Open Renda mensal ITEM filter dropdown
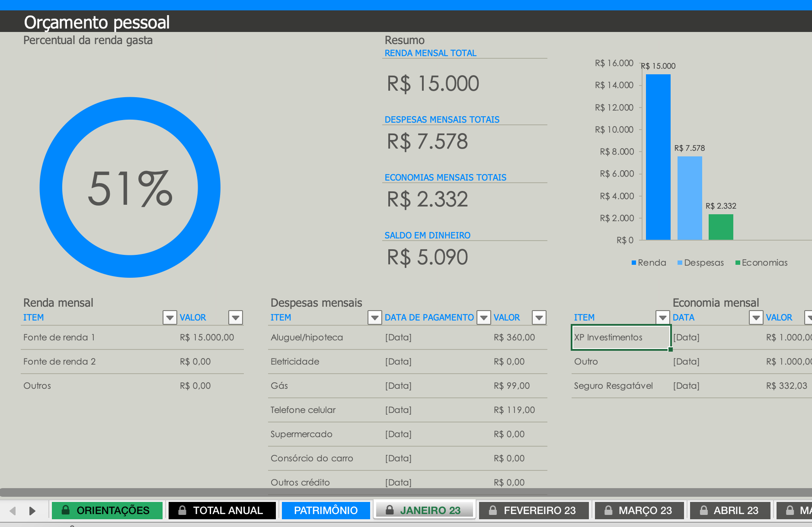 170,317
